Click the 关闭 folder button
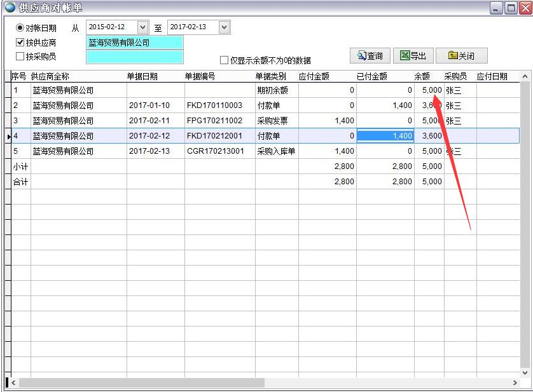 pyautogui.click(x=460, y=56)
